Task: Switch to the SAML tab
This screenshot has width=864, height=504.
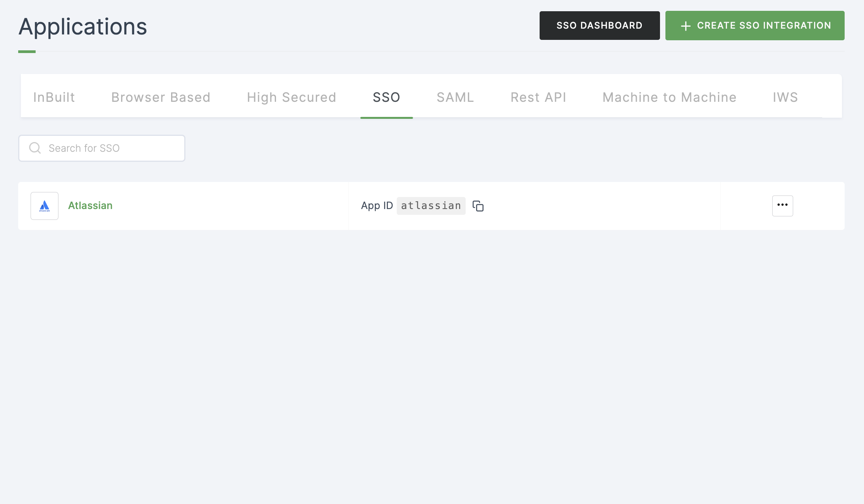Action: coord(455,97)
